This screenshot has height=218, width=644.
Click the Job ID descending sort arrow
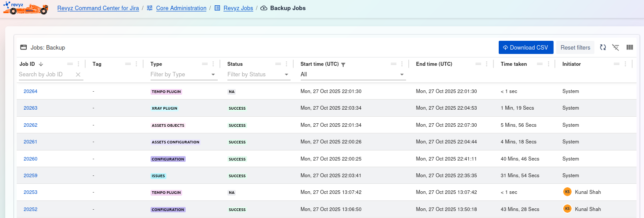[x=41, y=64]
